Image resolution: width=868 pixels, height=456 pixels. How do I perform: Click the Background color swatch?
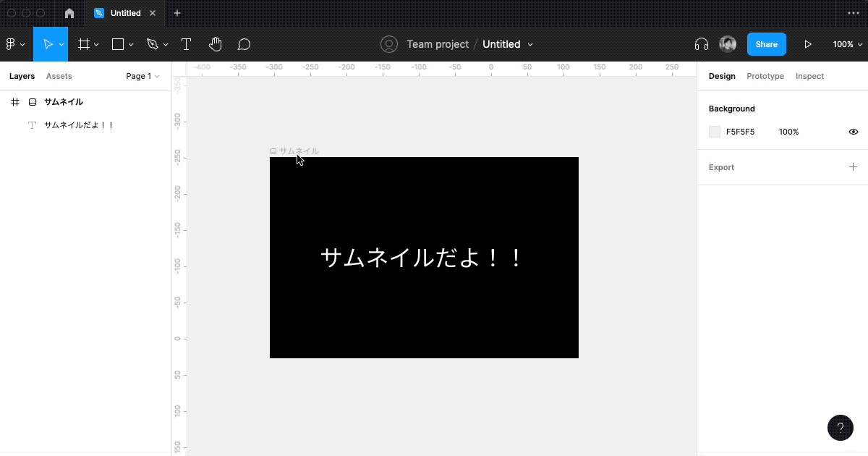(x=715, y=132)
